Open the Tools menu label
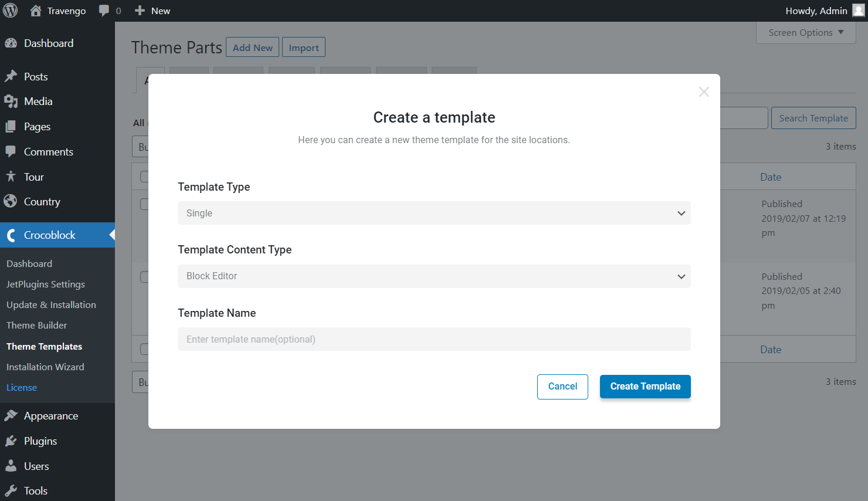Viewport: 868px width, 501px height. pyautogui.click(x=36, y=491)
